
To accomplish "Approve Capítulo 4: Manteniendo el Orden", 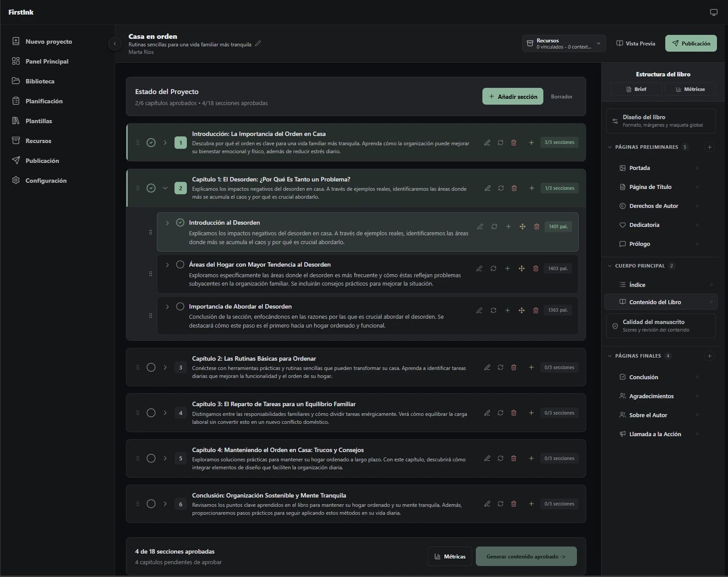I will (151, 458).
